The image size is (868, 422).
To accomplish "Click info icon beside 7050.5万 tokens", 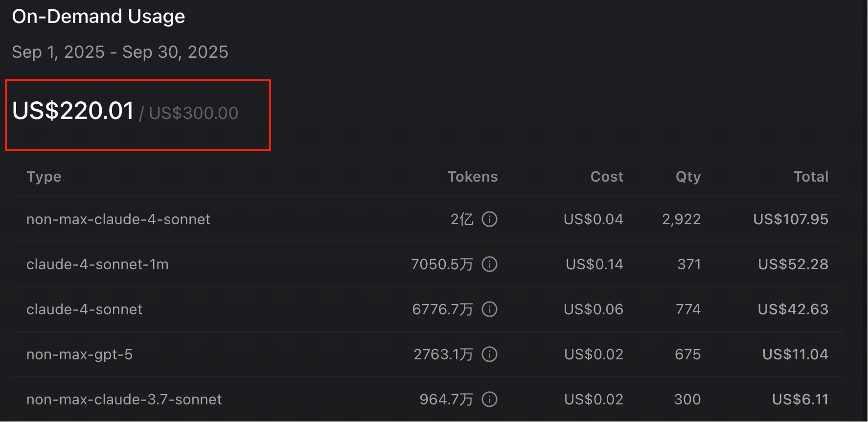I will pyautogui.click(x=489, y=264).
